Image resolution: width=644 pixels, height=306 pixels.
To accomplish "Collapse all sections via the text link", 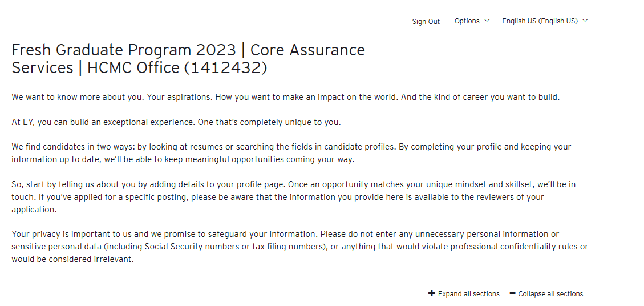I will tap(550, 293).
